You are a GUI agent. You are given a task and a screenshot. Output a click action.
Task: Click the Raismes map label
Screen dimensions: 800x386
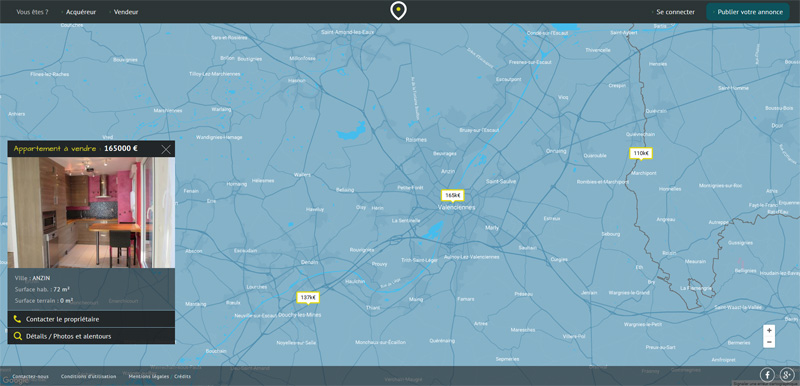(x=415, y=139)
